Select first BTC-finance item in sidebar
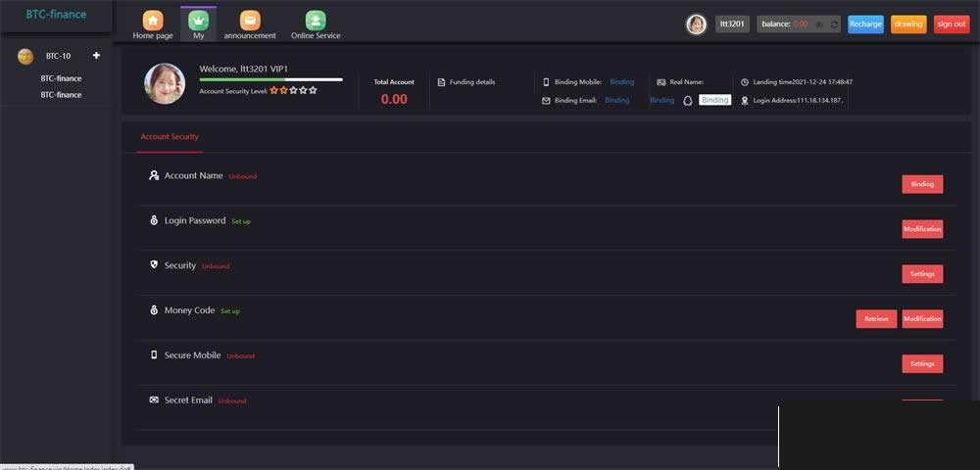Viewport: 980px width, 470px height. coord(61,78)
